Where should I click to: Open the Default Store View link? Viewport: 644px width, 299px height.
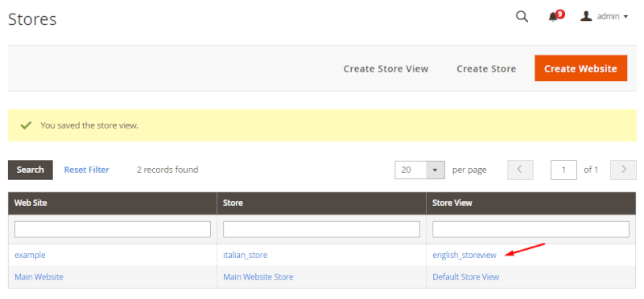[466, 276]
